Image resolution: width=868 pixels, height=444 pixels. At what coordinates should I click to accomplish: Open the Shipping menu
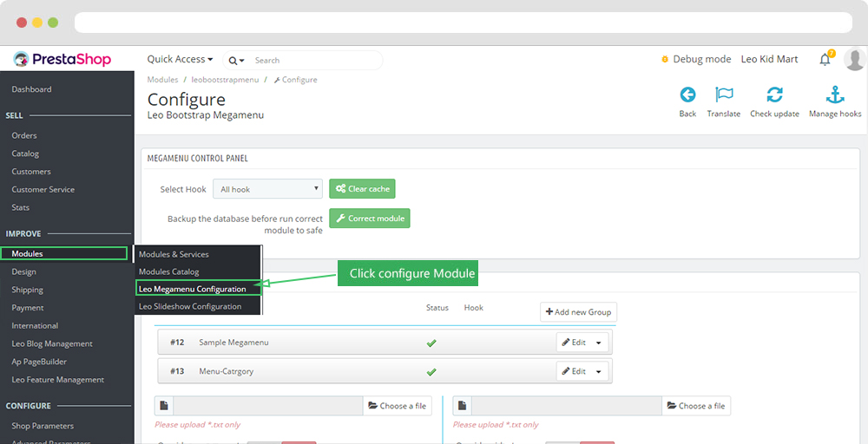coord(27,290)
